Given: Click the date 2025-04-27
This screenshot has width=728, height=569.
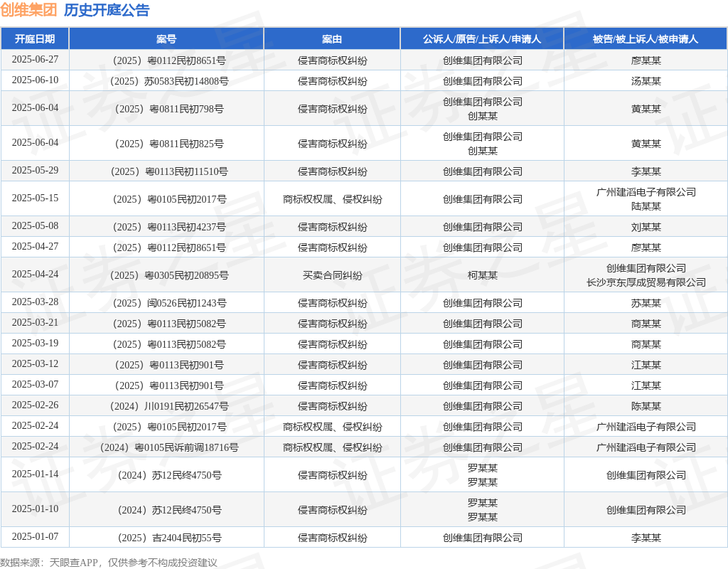Looking at the screenshot, I should tap(35, 247).
